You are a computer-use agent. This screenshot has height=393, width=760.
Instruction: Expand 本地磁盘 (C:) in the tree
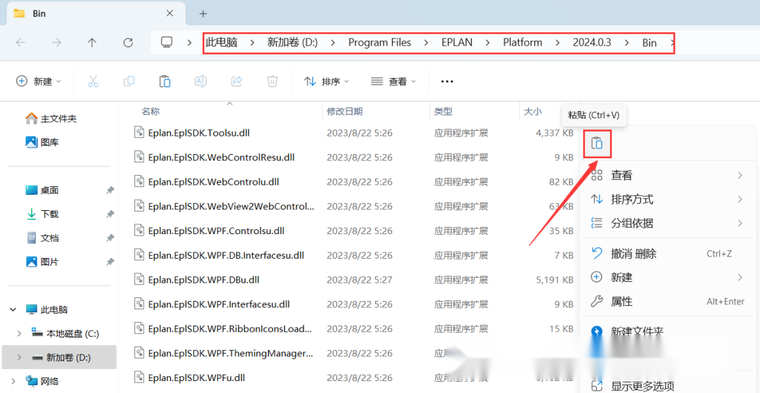click(x=19, y=333)
